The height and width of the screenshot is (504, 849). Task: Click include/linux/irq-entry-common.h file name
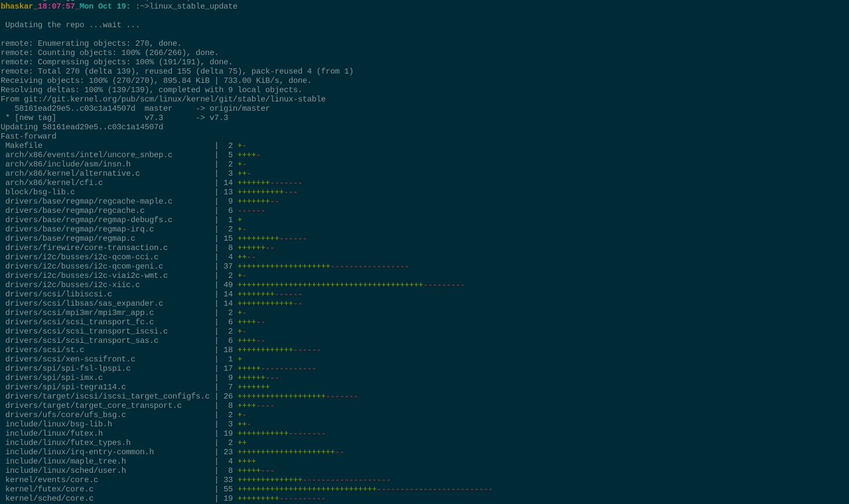coord(79,451)
